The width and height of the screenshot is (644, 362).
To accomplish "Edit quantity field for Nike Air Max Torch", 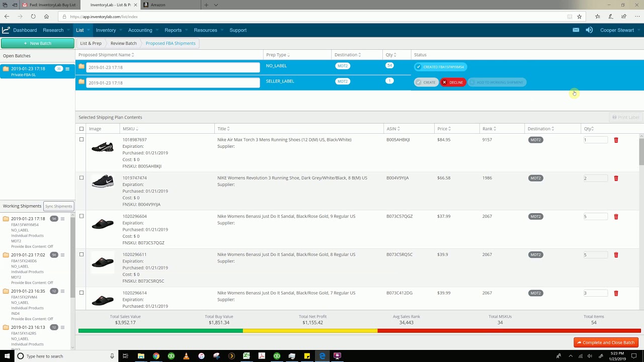I will pyautogui.click(x=596, y=140).
